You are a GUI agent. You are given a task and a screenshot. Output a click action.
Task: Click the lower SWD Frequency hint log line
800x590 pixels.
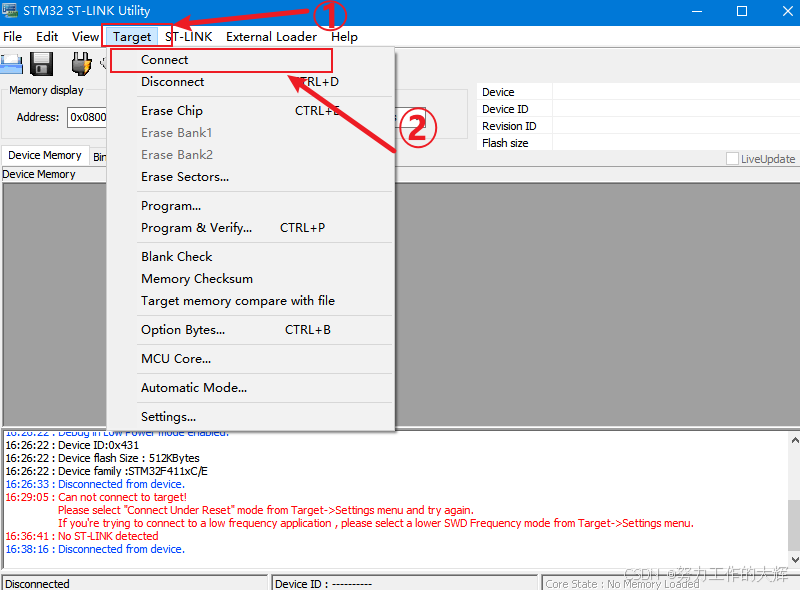click(376, 523)
